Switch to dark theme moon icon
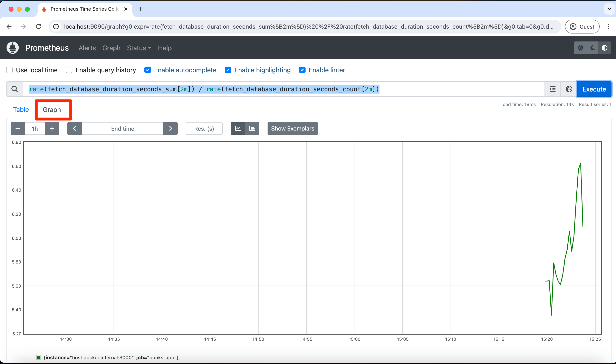 (593, 48)
